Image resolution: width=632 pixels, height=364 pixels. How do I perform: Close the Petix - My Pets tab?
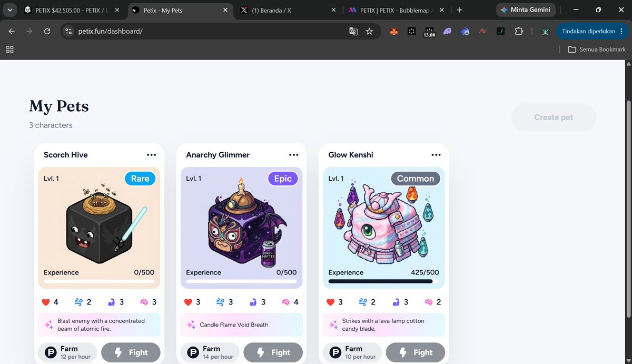point(225,10)
